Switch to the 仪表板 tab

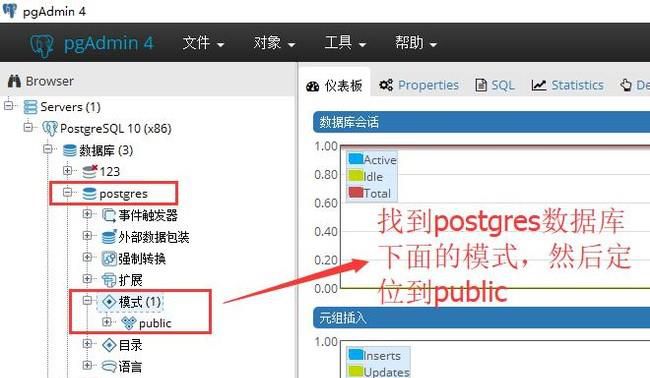tap(334, 85)
